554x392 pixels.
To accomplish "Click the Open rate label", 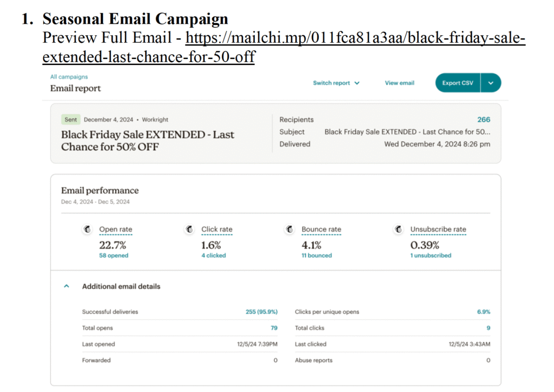I will pos(115,229).
